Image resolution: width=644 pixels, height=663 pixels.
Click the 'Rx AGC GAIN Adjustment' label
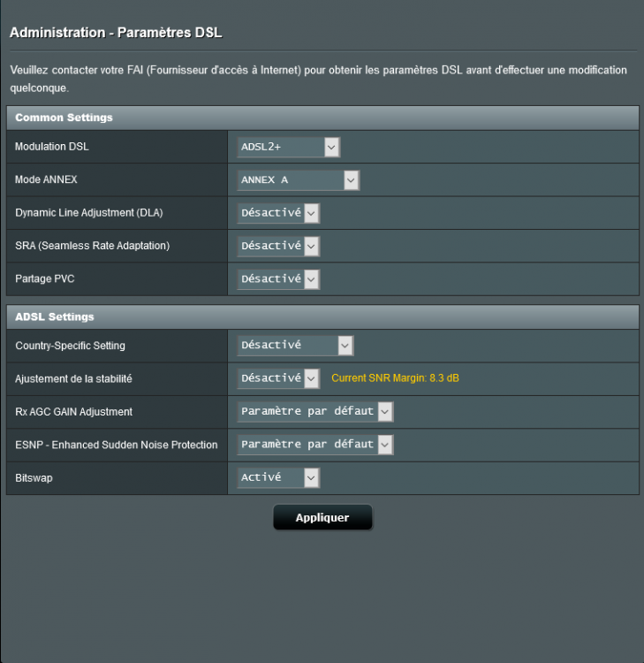tap(74, 412)
